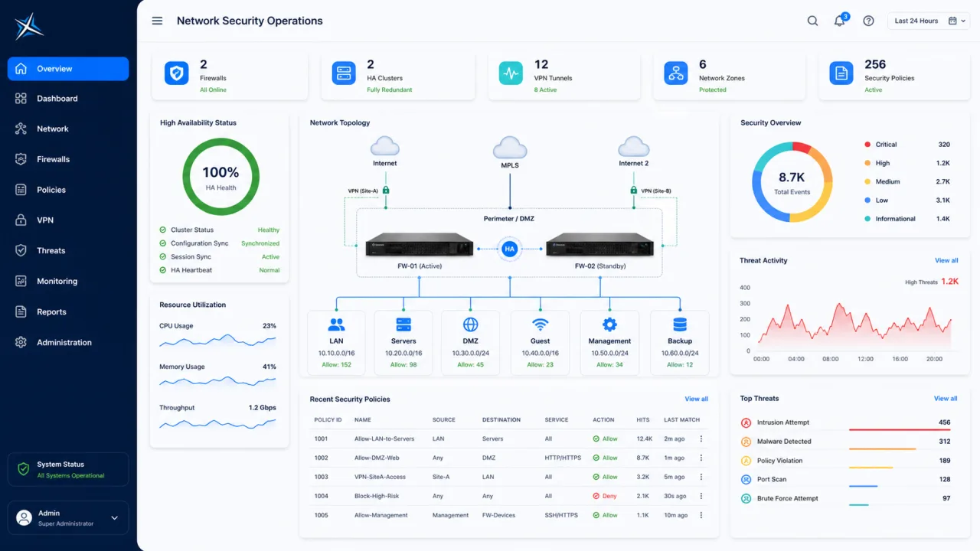Click the VPN Tunnels pulse icon
980x551 pixels.
tap(511, 73)
